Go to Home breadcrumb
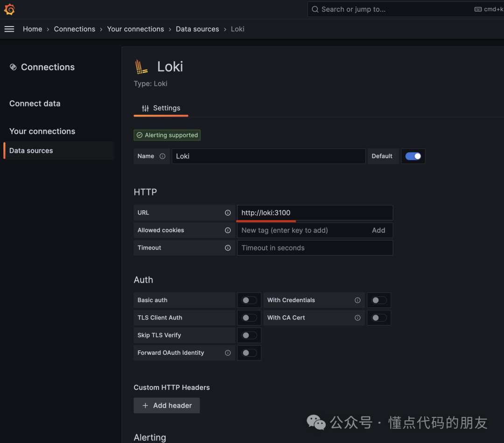Viewport: 504px width, 443px height. coord(33,29)
